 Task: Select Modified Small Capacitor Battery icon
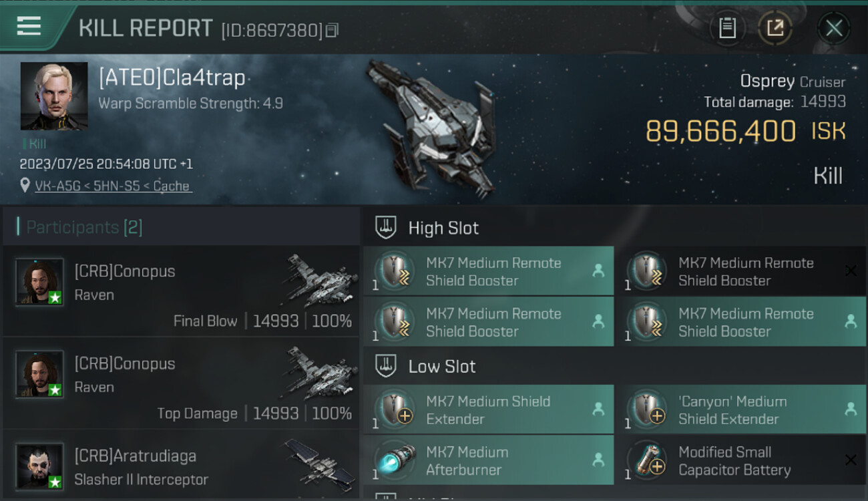click(648, 461)
